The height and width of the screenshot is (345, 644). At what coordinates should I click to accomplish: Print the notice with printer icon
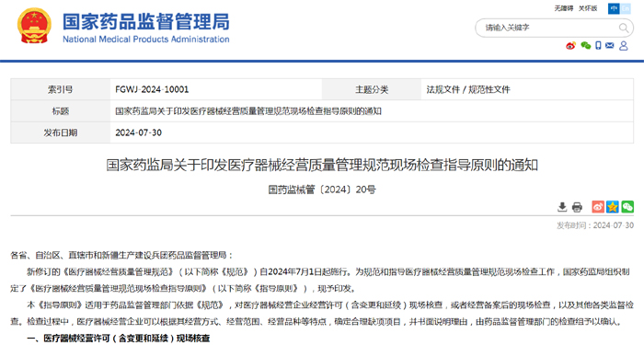(x=577, y=207)
